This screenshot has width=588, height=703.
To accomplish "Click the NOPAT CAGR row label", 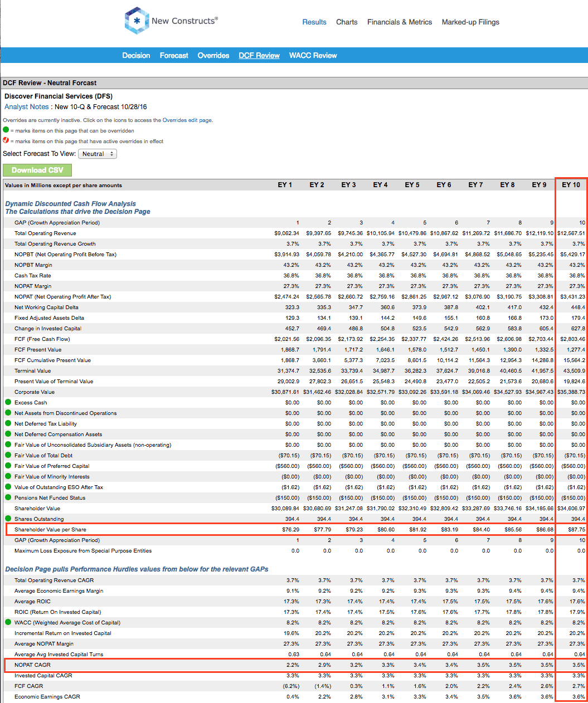I will 32,665.
